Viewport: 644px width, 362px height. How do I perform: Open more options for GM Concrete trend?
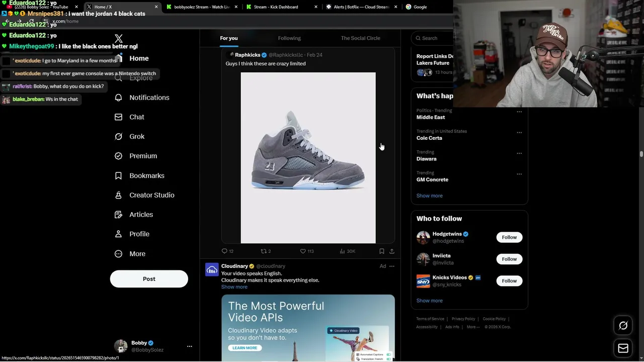click(x=519, y=174)
